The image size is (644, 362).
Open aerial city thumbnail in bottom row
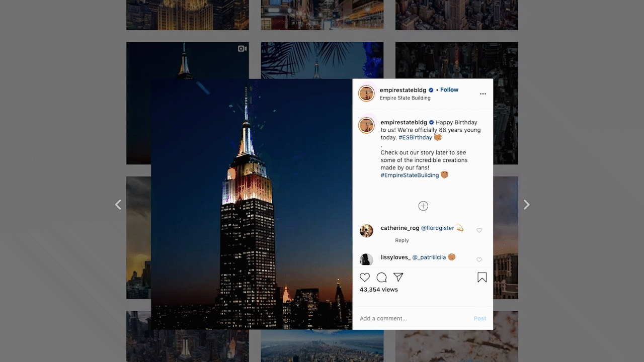point(322,346)
